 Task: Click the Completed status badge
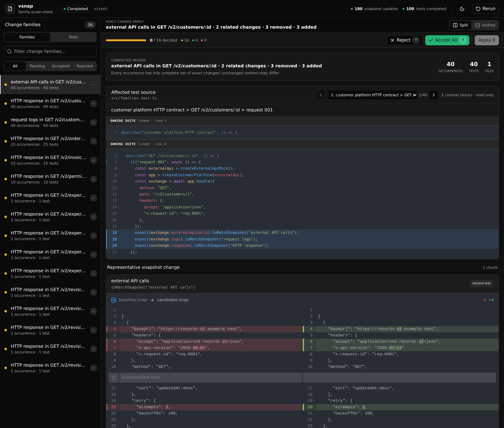pyautogui.click(x=76, y=9)
